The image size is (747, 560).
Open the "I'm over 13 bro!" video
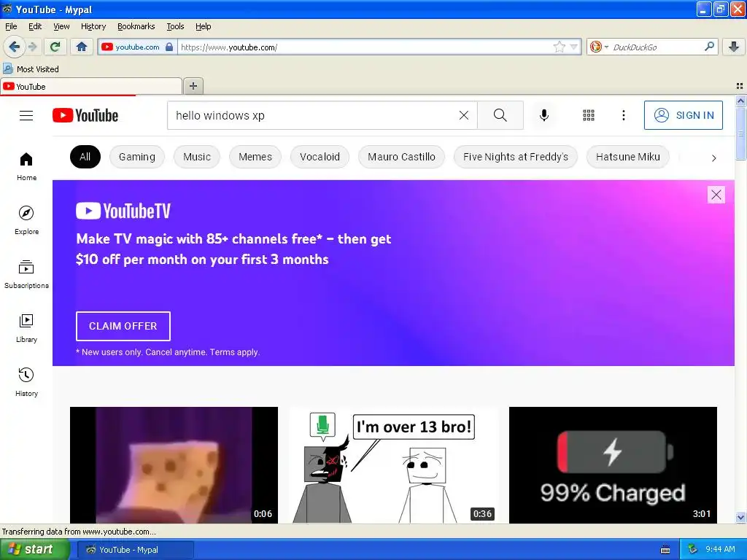(393, 465)
